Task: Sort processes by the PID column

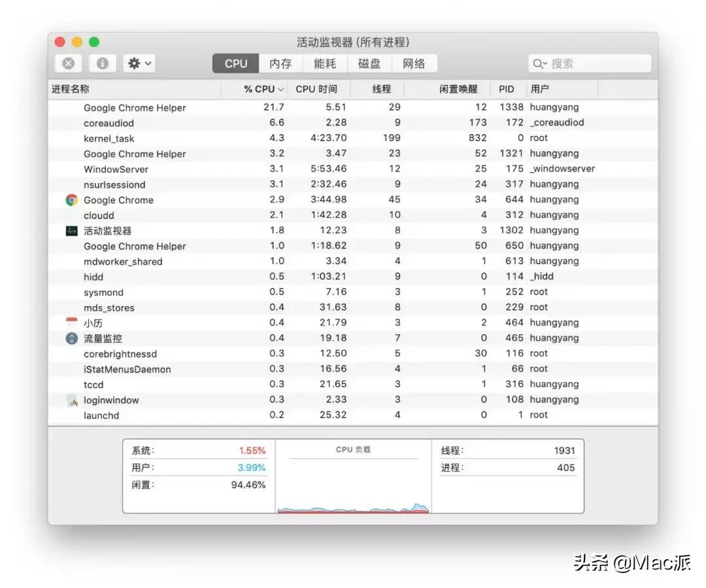Action: pos(507,89)
